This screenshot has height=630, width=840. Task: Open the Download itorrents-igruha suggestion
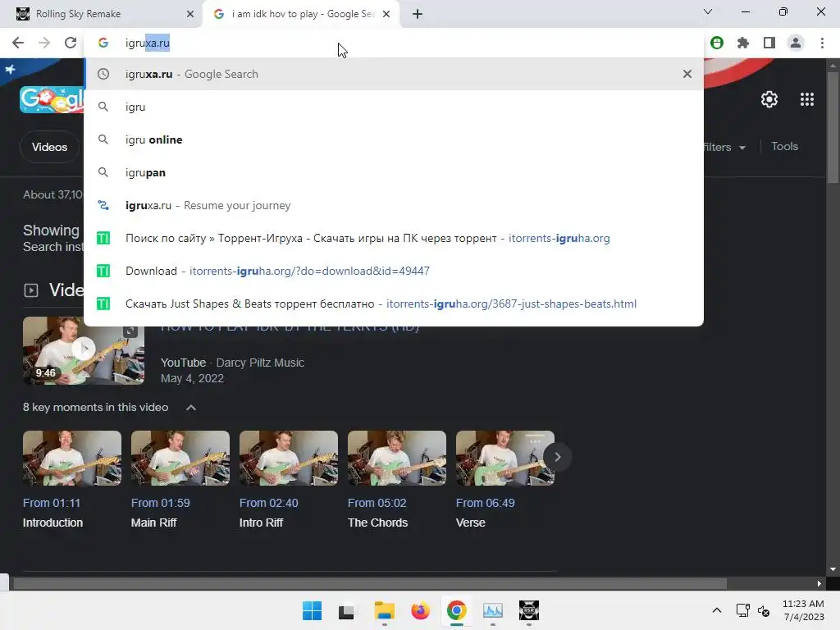pos(394,271)
